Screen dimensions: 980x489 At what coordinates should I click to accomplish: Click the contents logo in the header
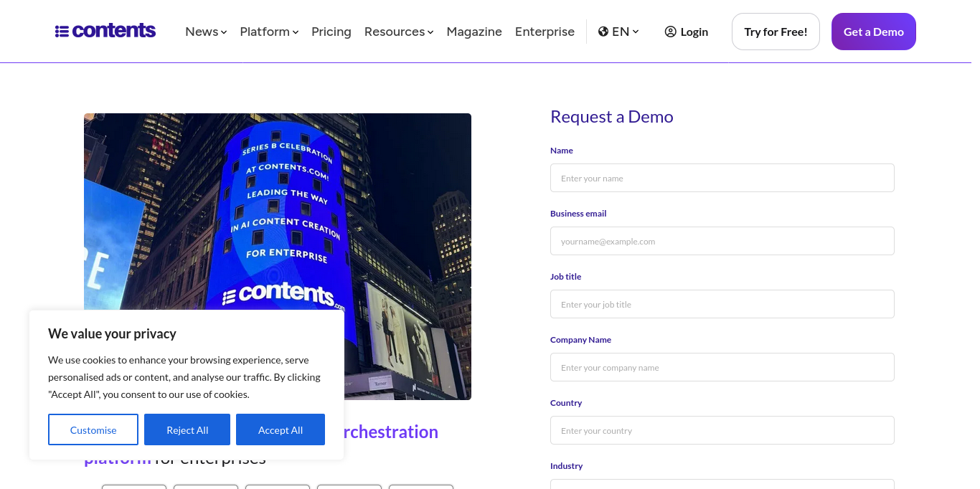tap(105, 30)
